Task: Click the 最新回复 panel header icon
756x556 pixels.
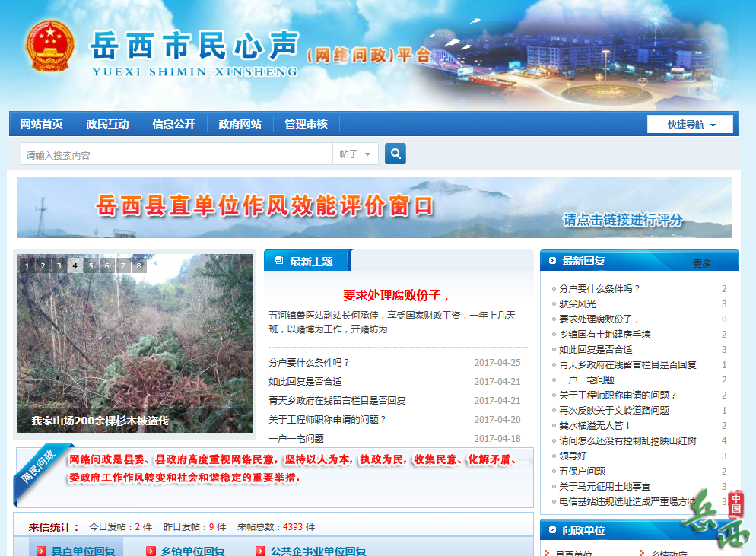Action: click(552, 262)
